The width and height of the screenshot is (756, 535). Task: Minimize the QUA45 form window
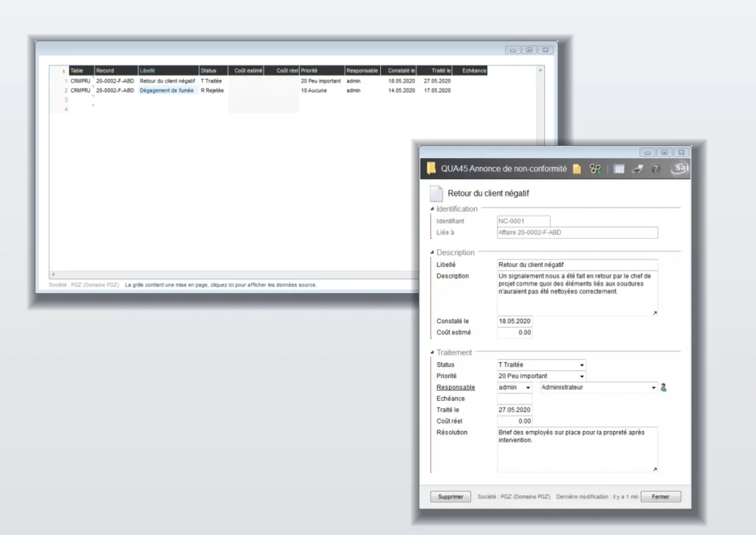[647, 152]
